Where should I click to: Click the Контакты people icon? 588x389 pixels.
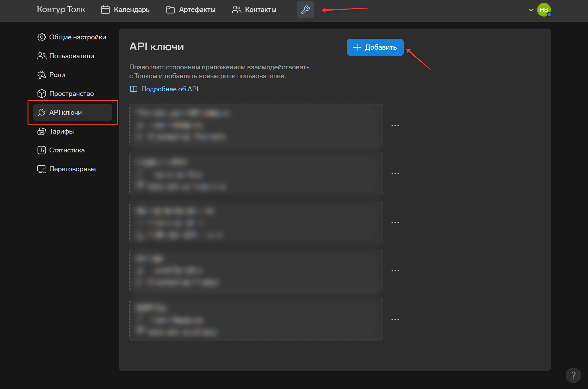tap(237, 10)
